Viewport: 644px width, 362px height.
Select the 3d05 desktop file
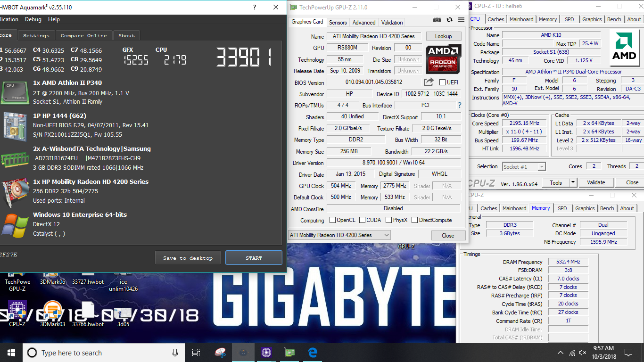tap(123, 316)
